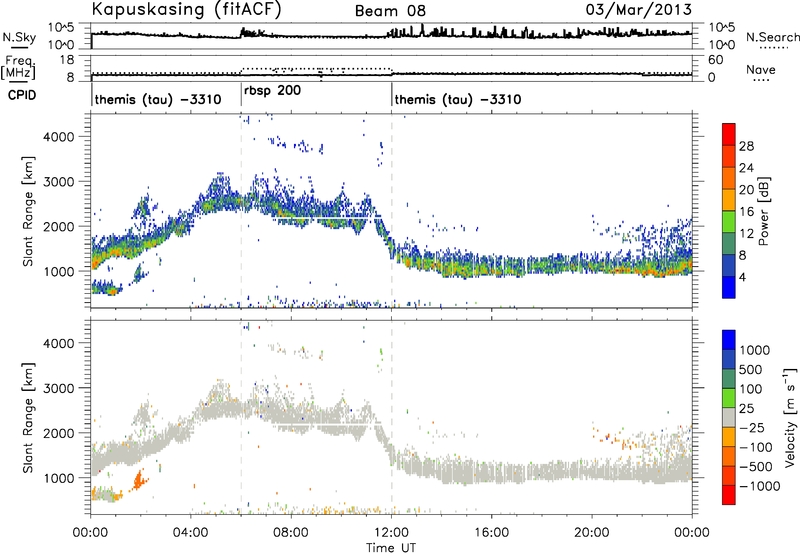The image size is (800, 554).
Task: Click the '4000' tick on the power panel
Action: coord(59,137)
